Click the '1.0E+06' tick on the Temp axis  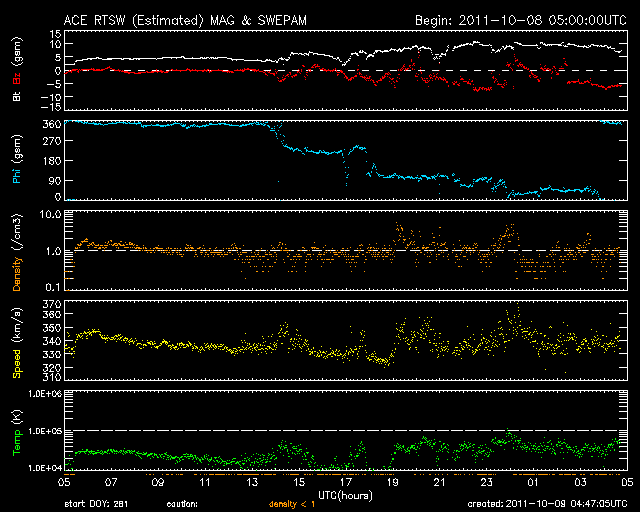pyautogui.click(x=45, y=394)
